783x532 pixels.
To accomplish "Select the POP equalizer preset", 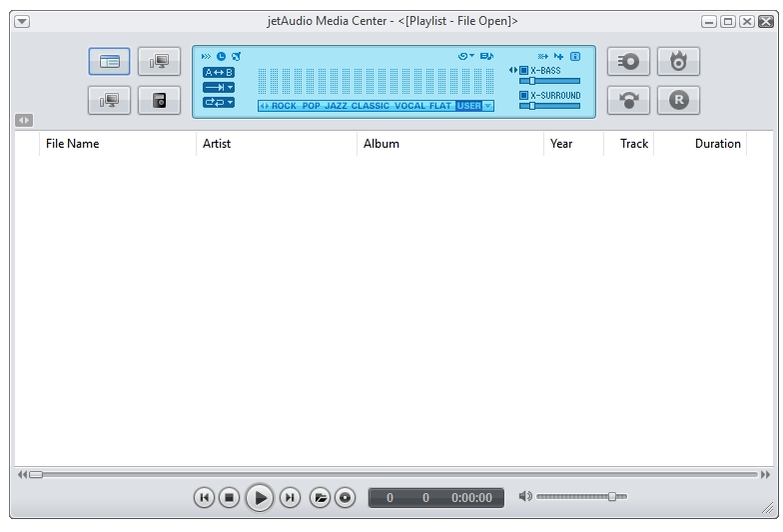I will coord(311,106).
